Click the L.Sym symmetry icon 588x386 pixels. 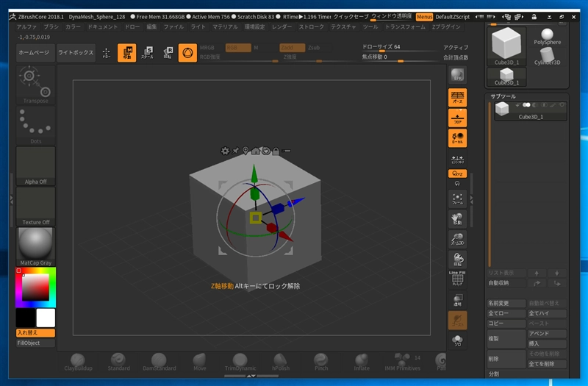(457, 160)
